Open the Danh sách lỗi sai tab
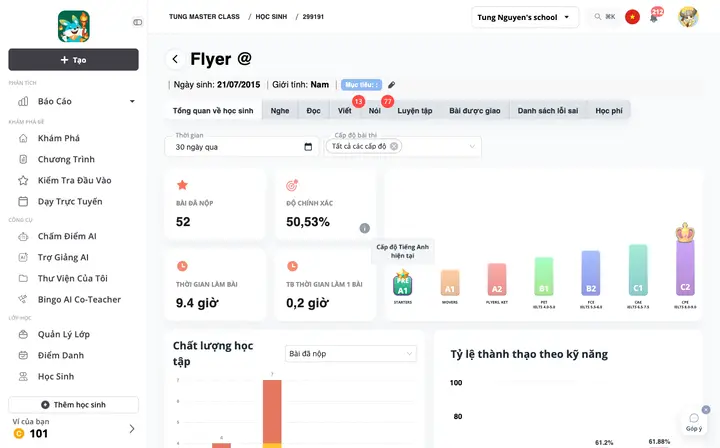This screenshot has height=448, width=720. pos(548,111)
